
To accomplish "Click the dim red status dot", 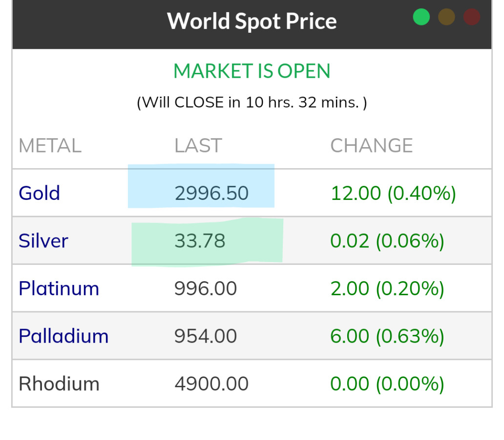I will pos(472,17).
